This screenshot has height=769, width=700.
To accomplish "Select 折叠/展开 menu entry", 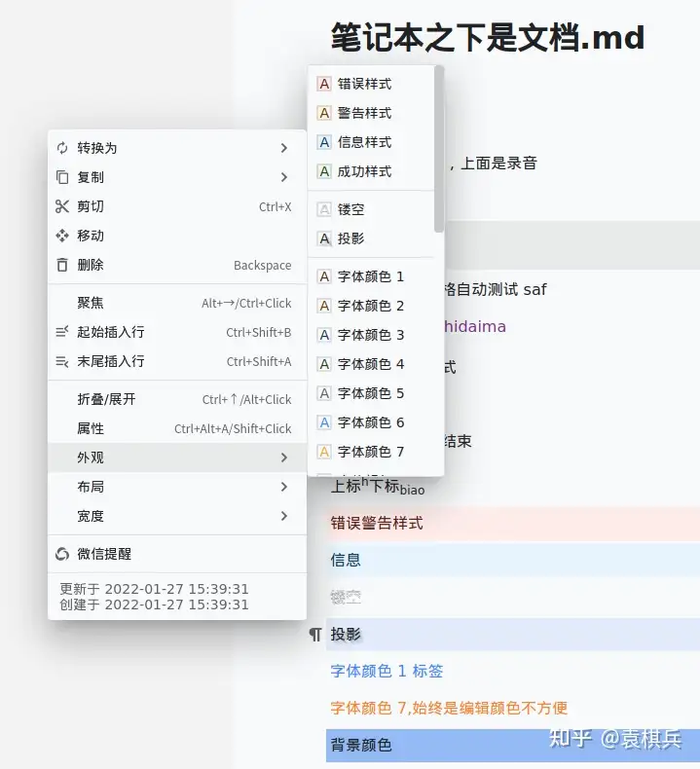I will click(177, 399).
